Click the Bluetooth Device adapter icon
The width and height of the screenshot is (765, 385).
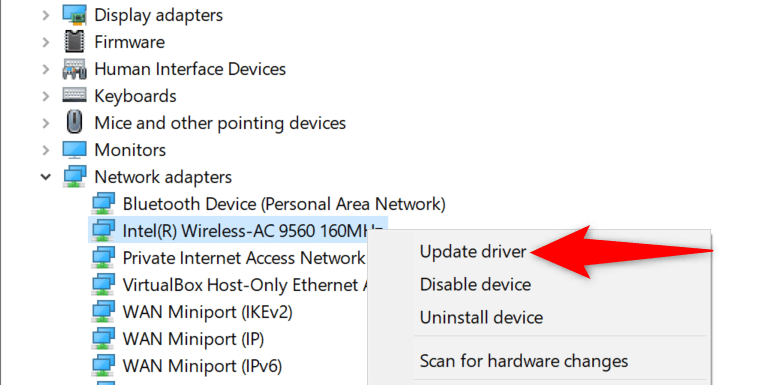pos(103,203)
